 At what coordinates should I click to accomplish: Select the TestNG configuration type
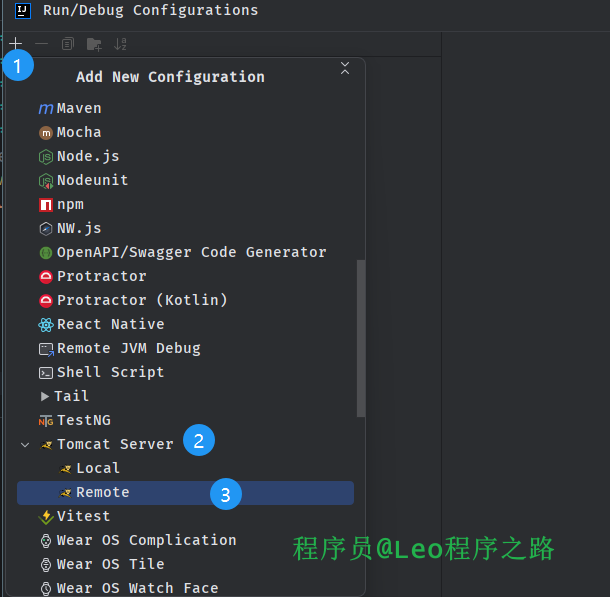pos(84,420)
